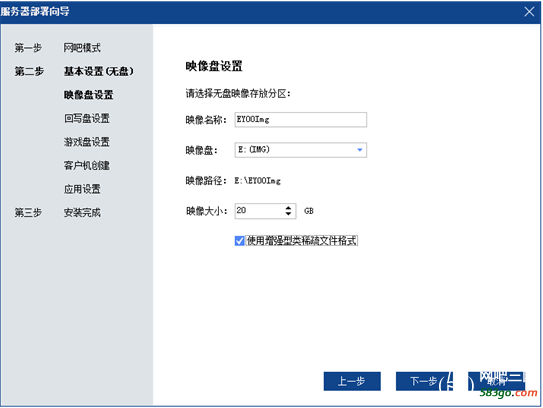Select 基本设置 (无盘) step
Viewport: 543px width, 408px height.
pyautogui.click(x=98, y=71)
